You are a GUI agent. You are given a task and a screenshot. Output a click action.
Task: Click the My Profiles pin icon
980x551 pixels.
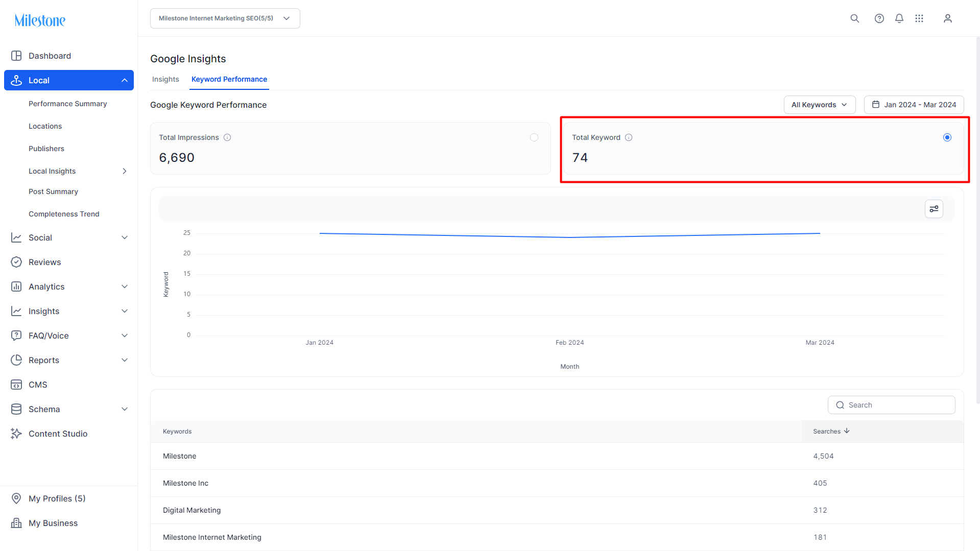pos(16,498)
